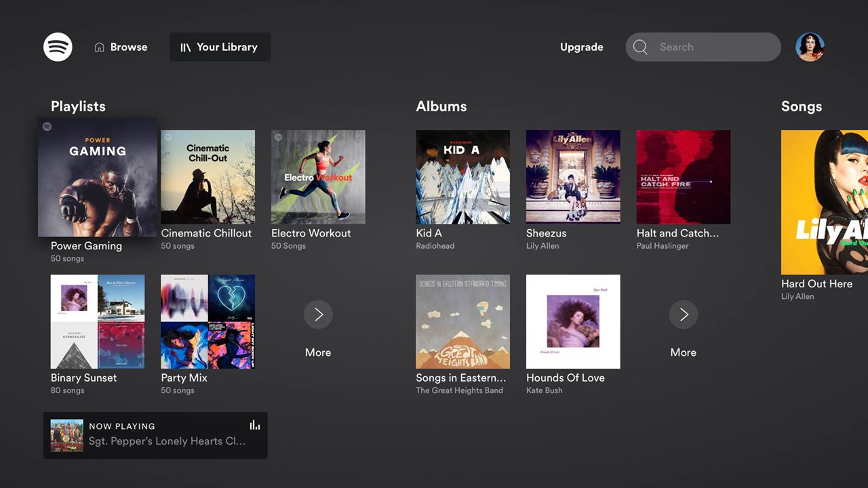Open the user profile avatar
Viewport: 868px width, 488px height.
(x=810, y=47)
